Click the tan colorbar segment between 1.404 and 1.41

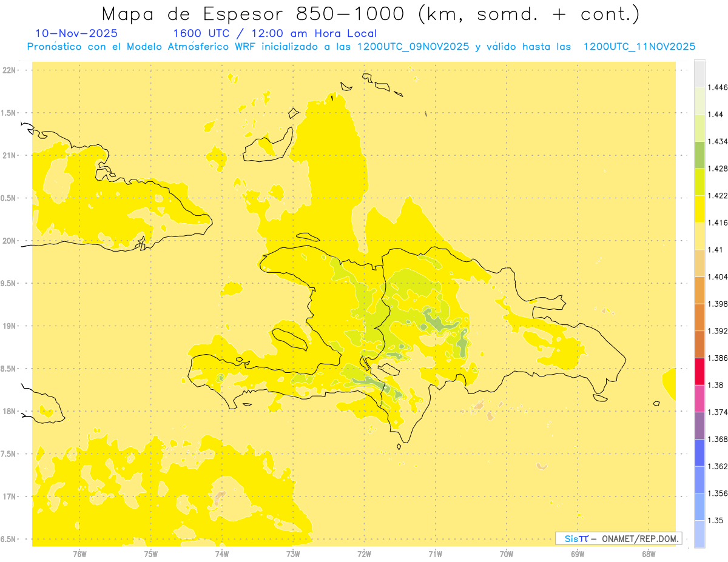point(699,263)
